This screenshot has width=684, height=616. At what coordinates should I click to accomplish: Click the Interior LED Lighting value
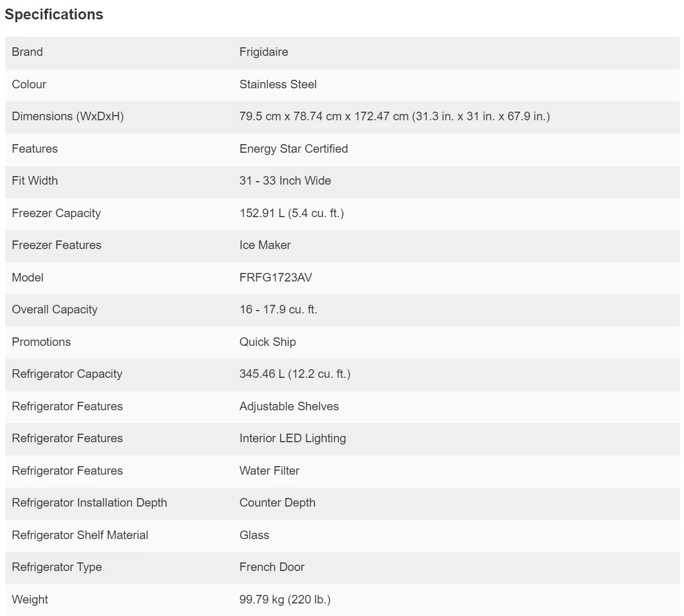tap(292, 438)
